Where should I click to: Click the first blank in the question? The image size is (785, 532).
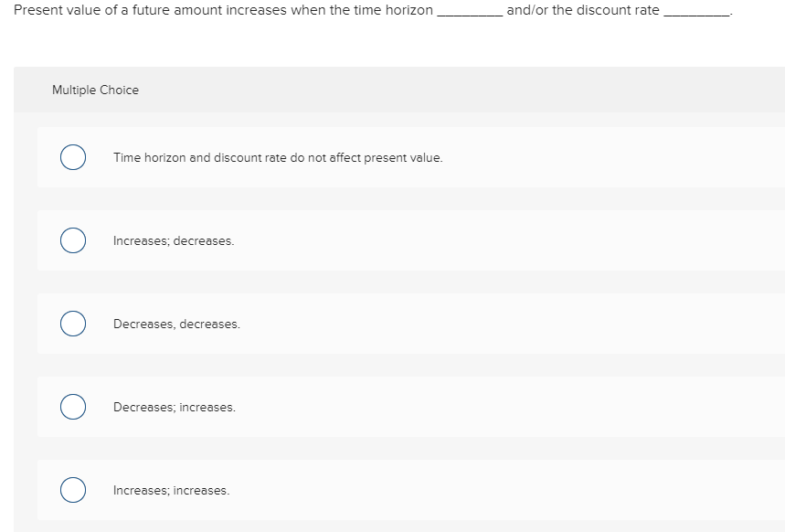[x=468, y=11]
